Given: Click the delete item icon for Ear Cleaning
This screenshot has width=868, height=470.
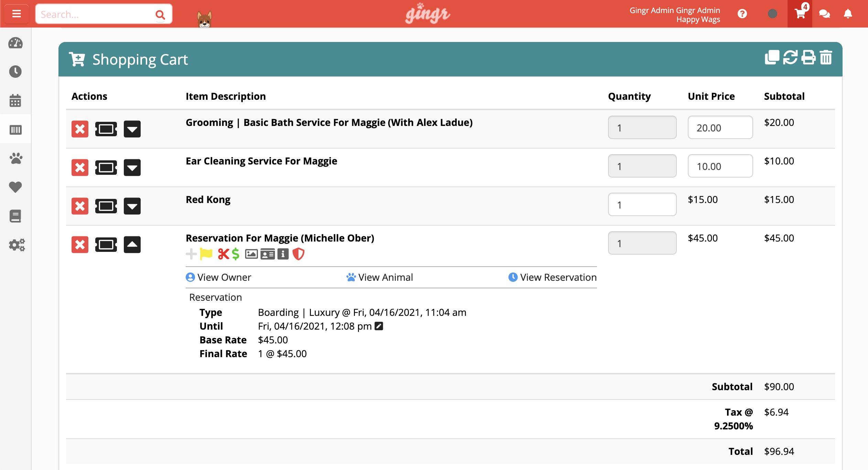Looking at the screenshot, I should pos(80,167).
